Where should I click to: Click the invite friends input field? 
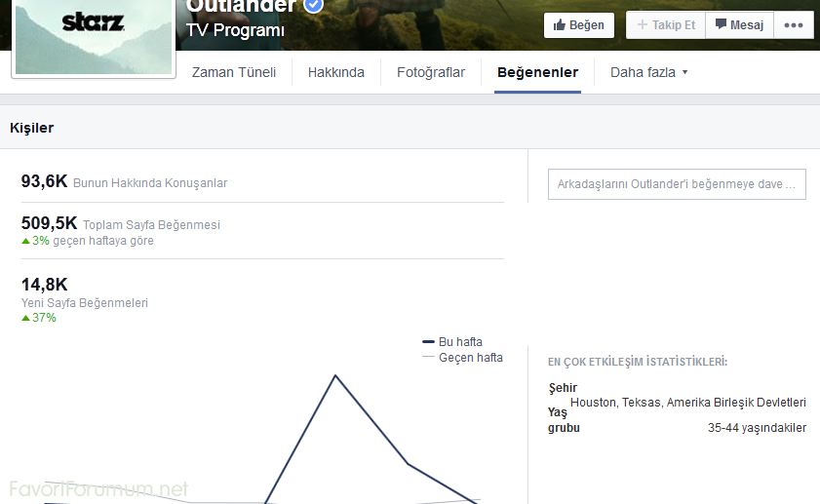(677, 183)
